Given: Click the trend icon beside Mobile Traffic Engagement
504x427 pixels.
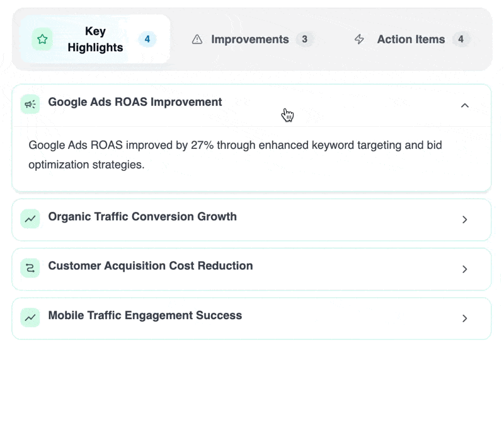Looking at the screenshot, I should click(30, 317).
